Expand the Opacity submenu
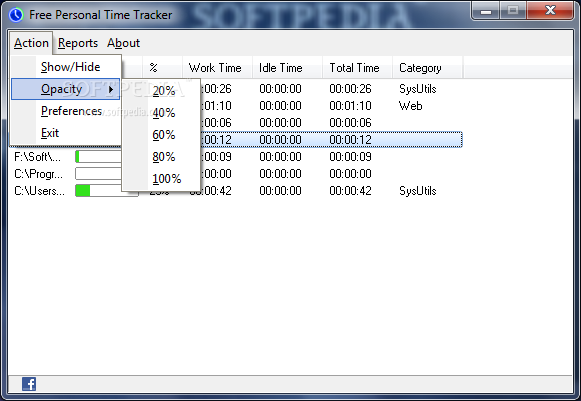The width and height of the screenshot is (581, 401). [x=66, y=89]
